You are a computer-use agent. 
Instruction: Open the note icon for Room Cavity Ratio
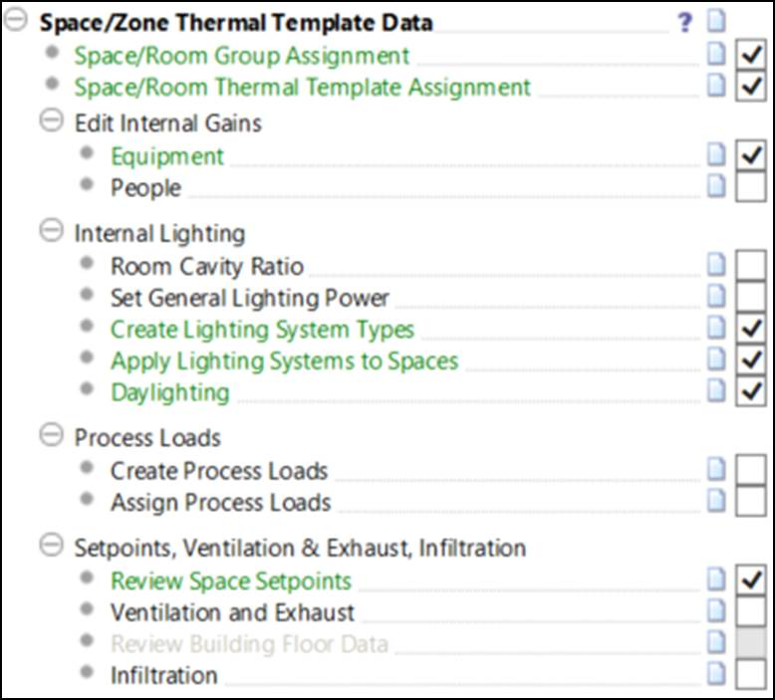716,264
